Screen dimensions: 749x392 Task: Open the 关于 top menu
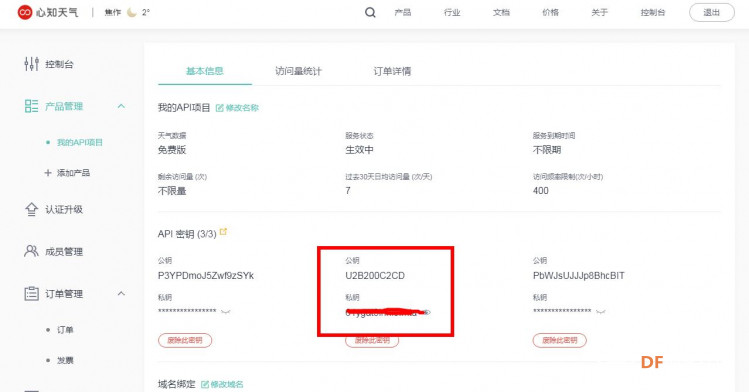(x=599, y=12)
